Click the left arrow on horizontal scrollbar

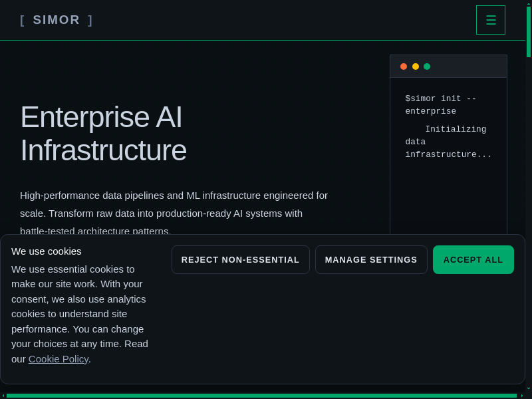click(3, 396)
